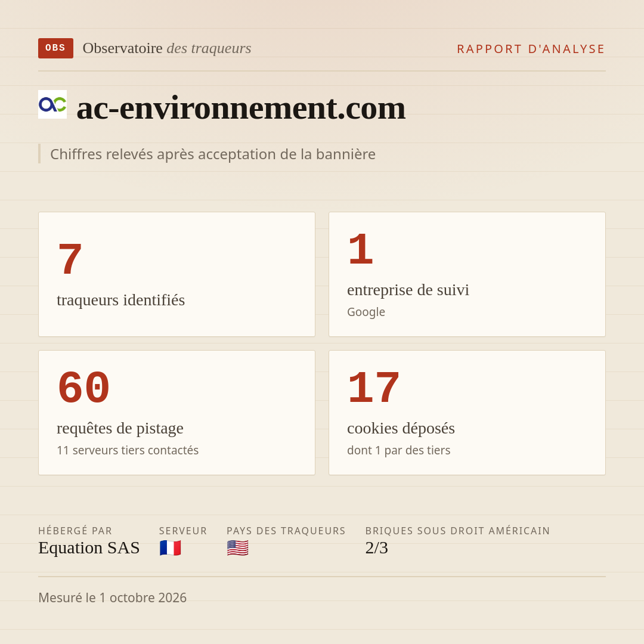Image resolution: width=644 pixels, height=644 pixels.
Task: Click the number 60 tracking requests
Action: point(84,388)
